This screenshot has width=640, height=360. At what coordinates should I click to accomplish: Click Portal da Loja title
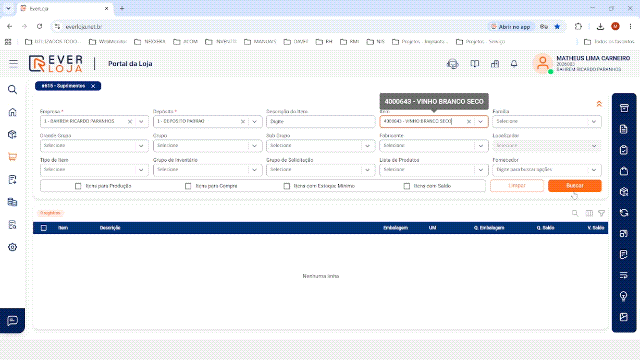(x=130, y=64)
